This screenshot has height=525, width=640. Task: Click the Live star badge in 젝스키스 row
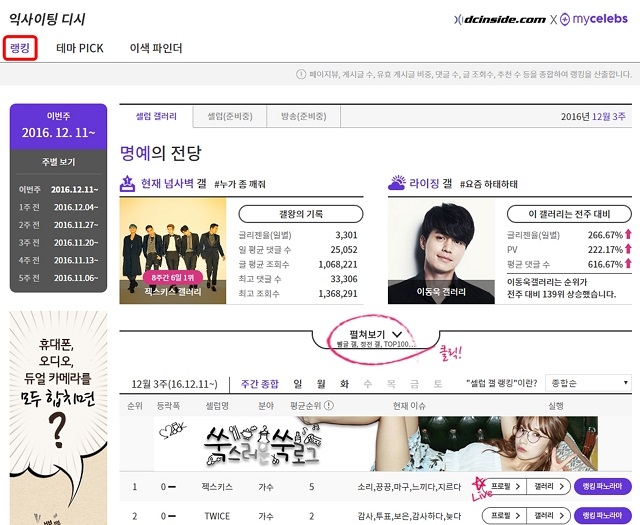tap(480, 489)
